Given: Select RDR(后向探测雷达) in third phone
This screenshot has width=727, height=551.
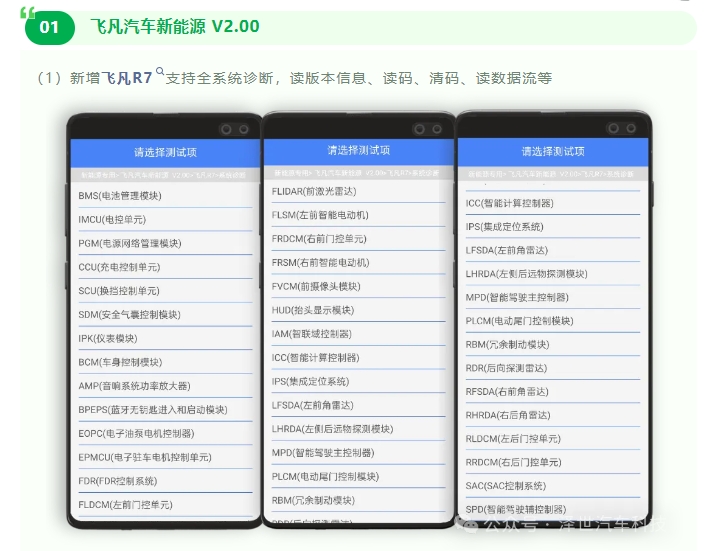Looking at the screenshot, I should pos(553,368).
